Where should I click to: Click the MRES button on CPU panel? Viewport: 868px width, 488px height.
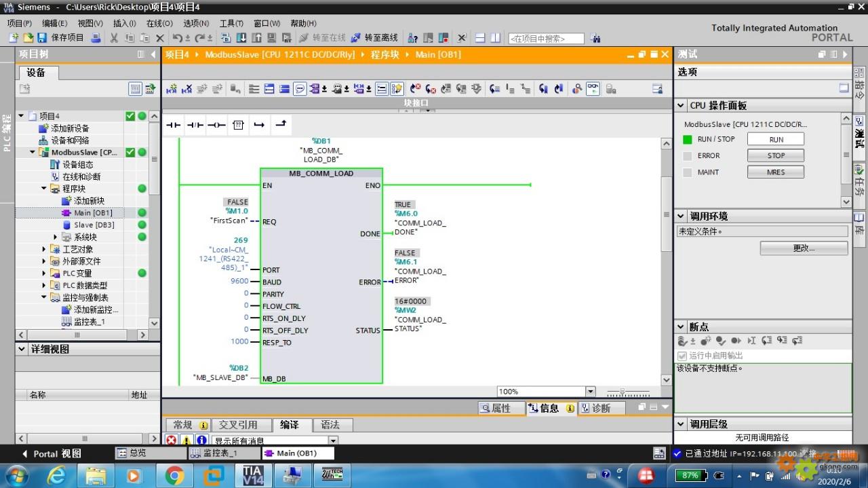(776, 172)
